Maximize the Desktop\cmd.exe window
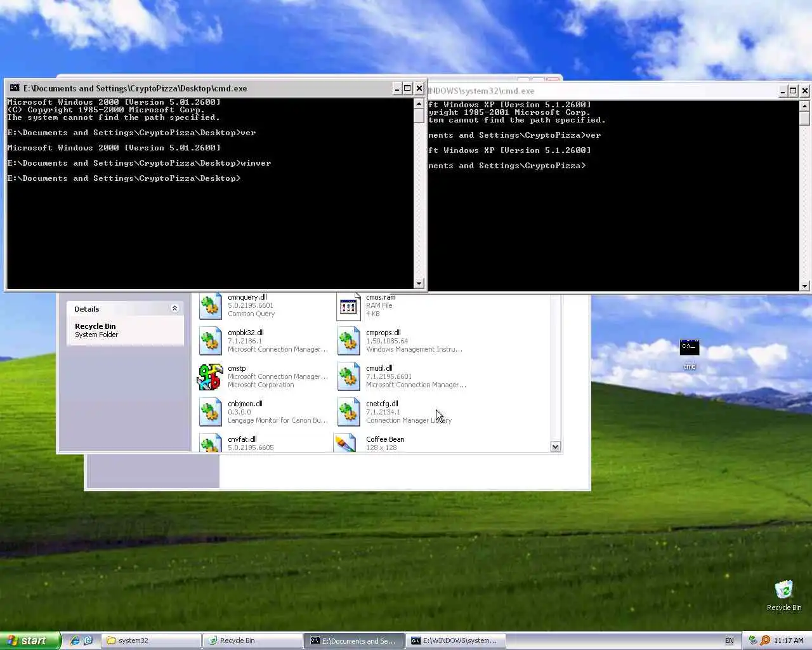 tap(408, 88)
